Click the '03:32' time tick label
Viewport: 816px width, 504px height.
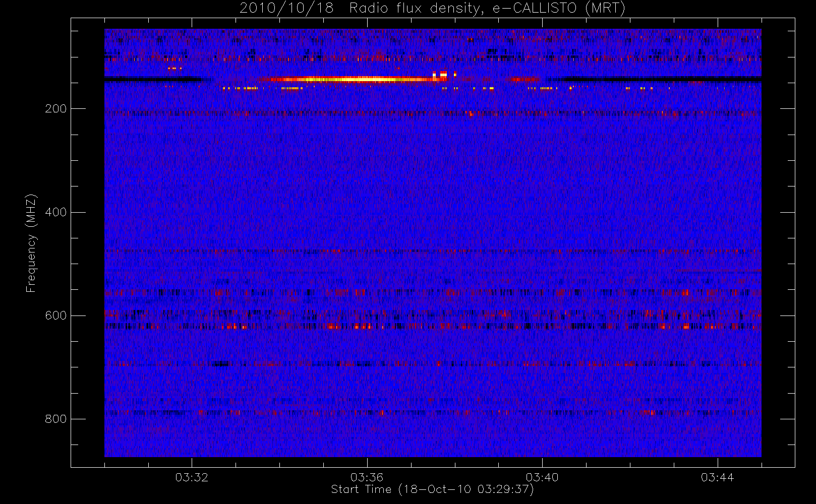point(192,477)
